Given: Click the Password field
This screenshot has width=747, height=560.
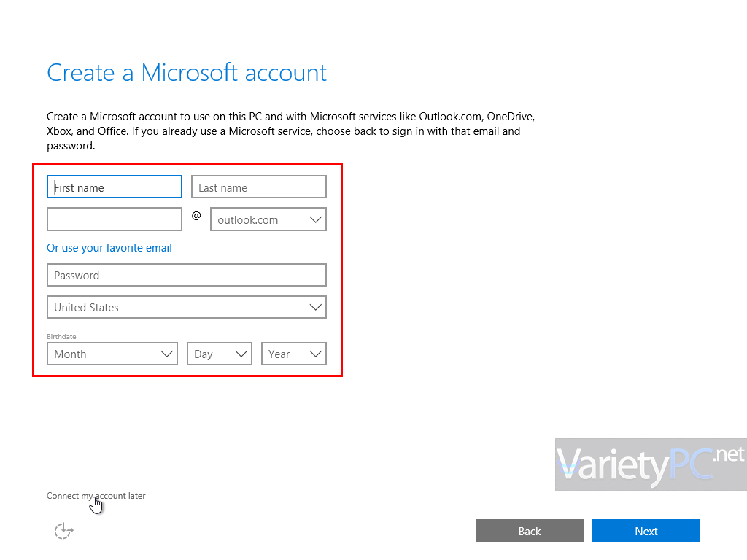Looking at the screenshot, I should click(187, 275).
